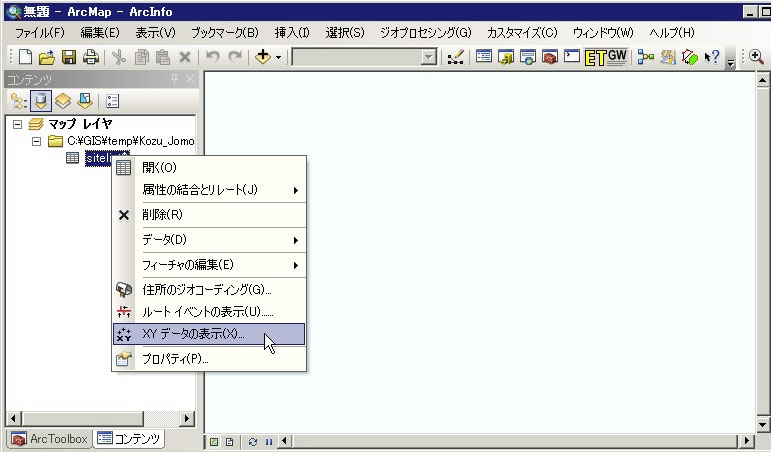This screenshot has height=452, width=771.
Task: Open the 挿入(I) menu
Action: pyautogui.click(x=292, y=33)
